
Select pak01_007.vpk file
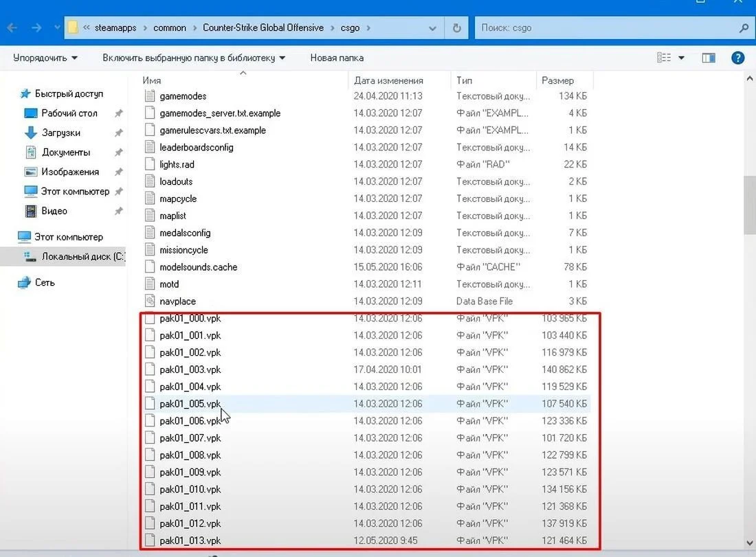[x=190, y=438]
